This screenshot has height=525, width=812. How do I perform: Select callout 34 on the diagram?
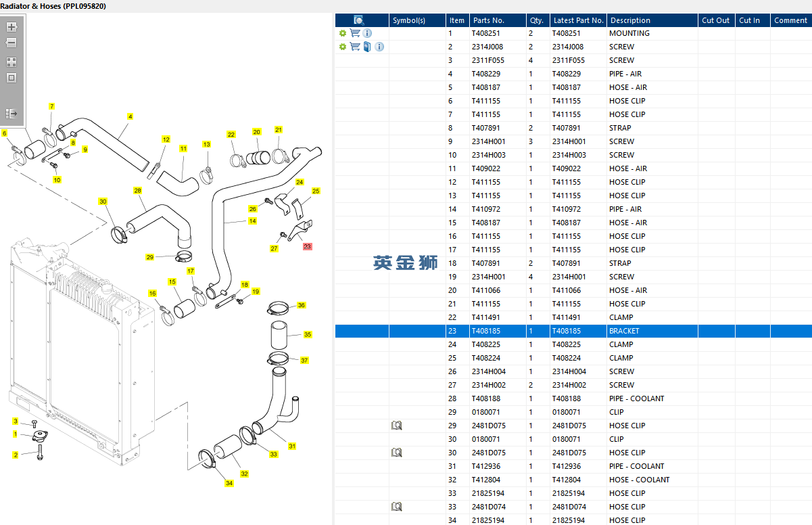point(229,483)
